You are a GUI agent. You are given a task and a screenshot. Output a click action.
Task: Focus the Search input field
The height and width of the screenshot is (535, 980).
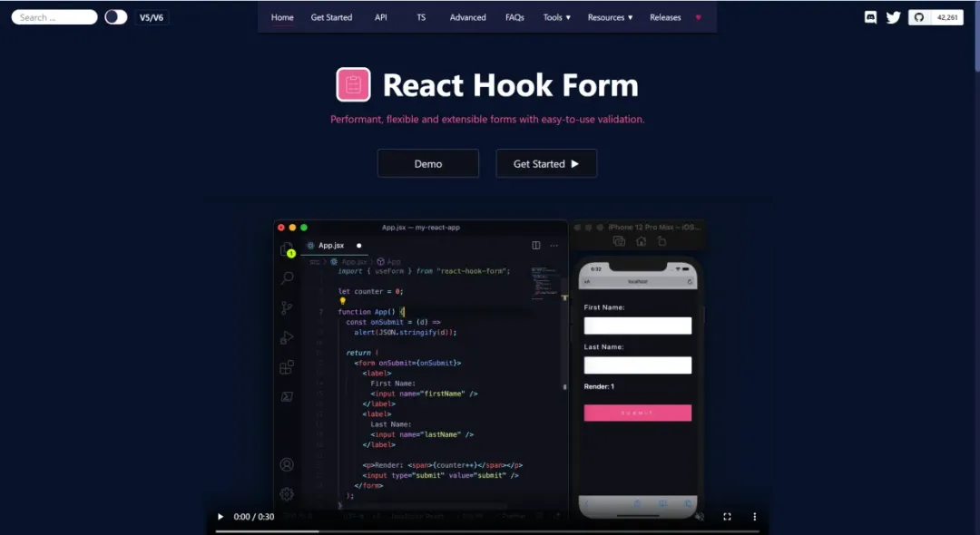[54, 17]
